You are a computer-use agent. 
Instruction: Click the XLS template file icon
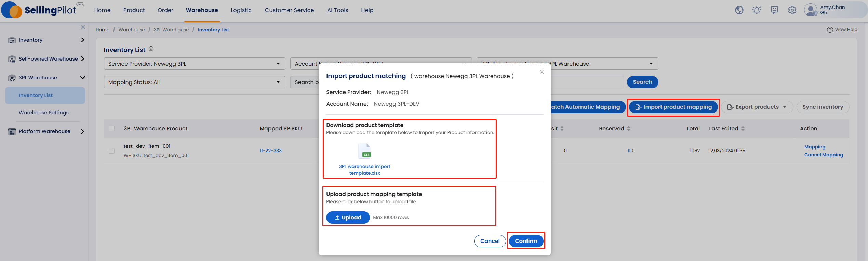tap(364, 151)
